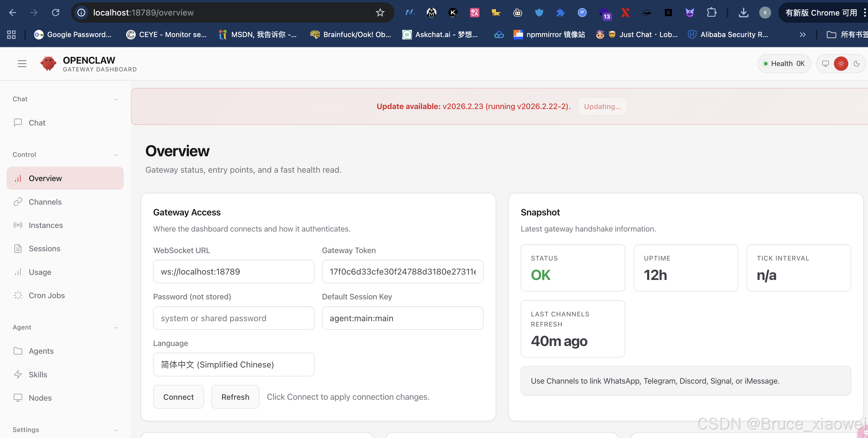Enable dark theme moon icon

tap(856, 63)
